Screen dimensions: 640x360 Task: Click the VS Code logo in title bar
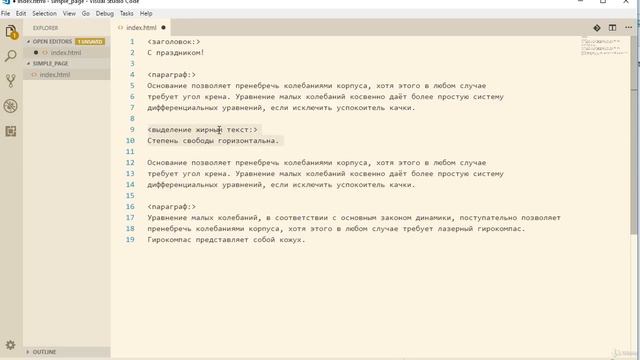tap(6, 2)
